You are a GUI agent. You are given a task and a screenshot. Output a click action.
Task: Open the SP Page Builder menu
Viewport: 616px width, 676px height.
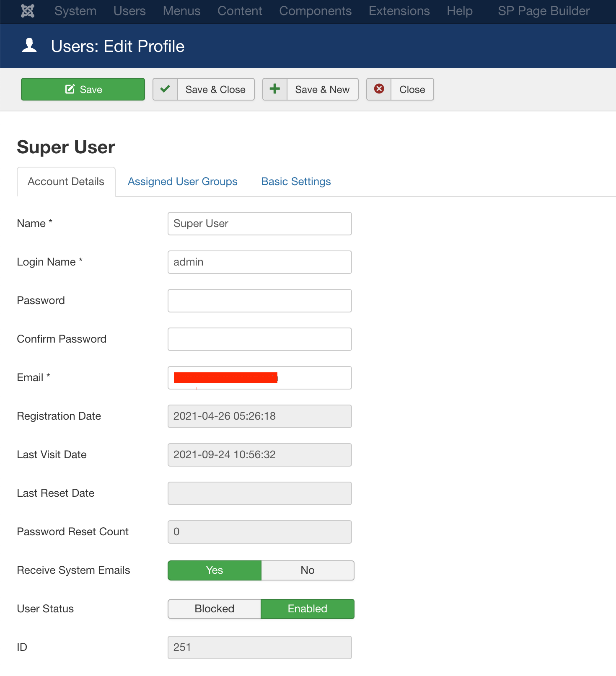click(544, 11)
